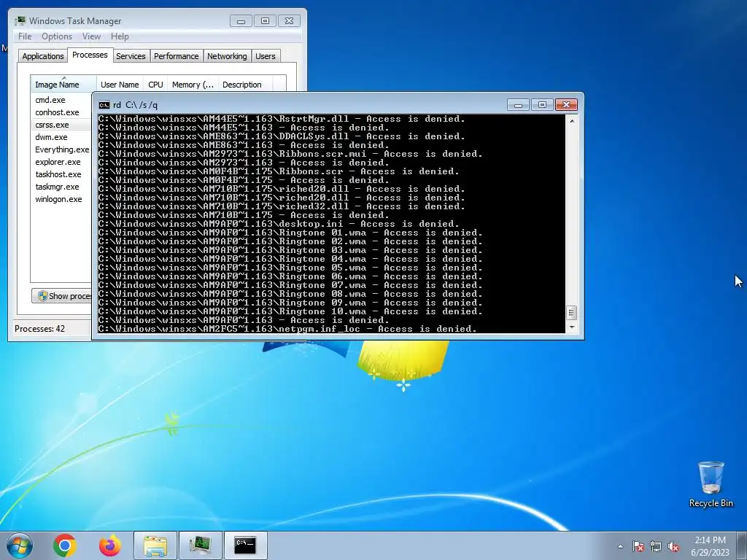This screenshot has height=560, width=747.
Task: Maximize the Task Manager window
Action: [265, 21]
